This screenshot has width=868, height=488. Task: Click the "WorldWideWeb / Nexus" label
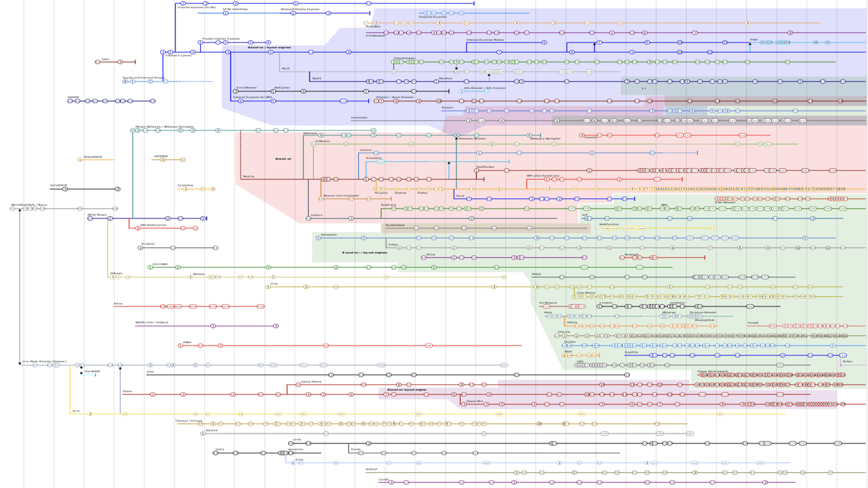pos(29,205)
